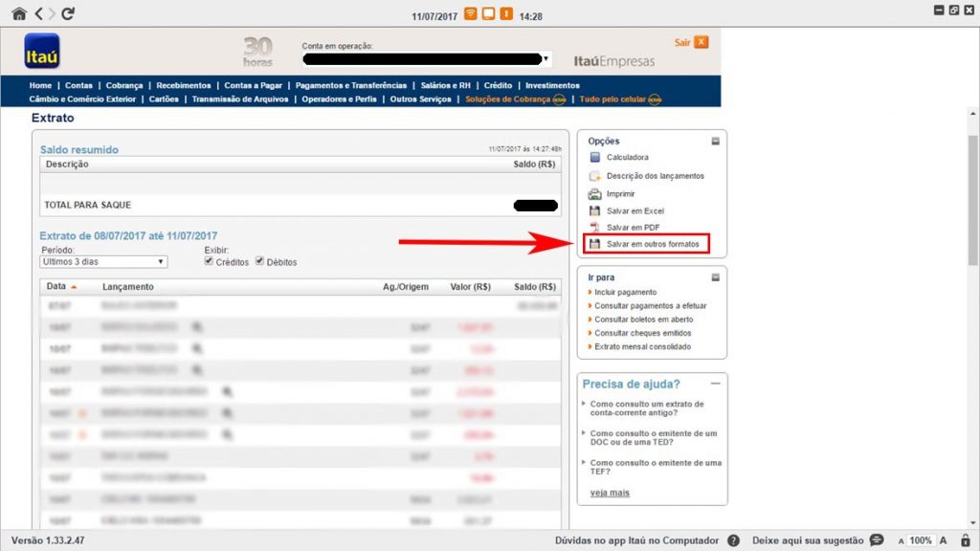
Task: Open the Conta em operação dropdown
Action: 546,58
